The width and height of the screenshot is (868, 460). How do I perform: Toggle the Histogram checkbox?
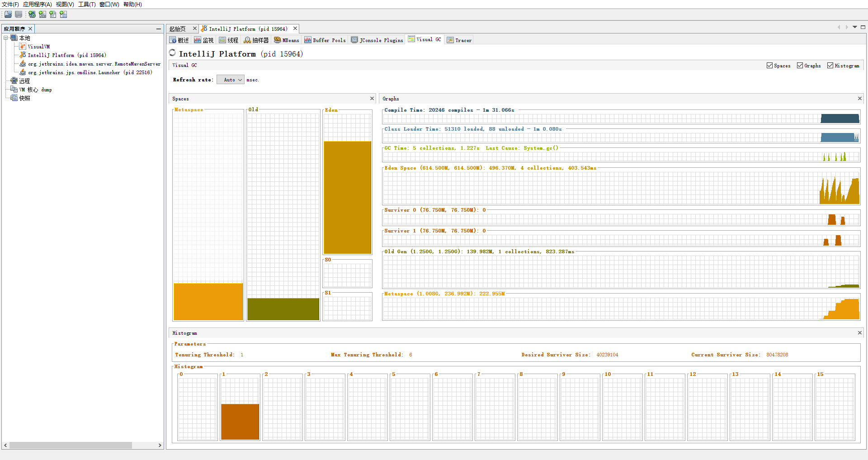click(830, 66)
